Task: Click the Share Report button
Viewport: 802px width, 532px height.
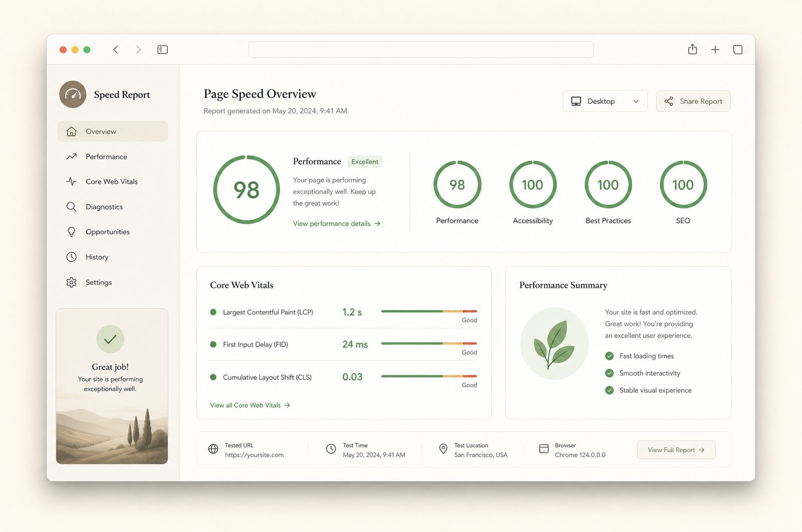Action: click(x=693, y=101)
